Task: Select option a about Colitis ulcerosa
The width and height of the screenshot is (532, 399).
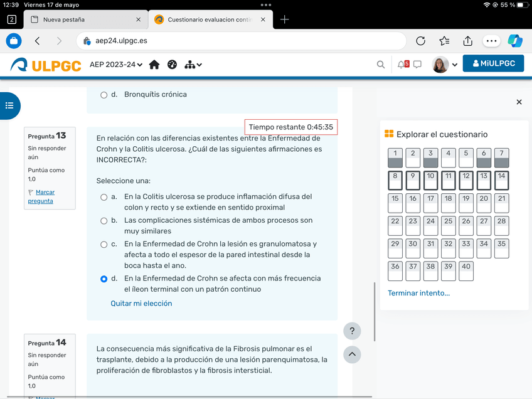Action: (104, 197)
